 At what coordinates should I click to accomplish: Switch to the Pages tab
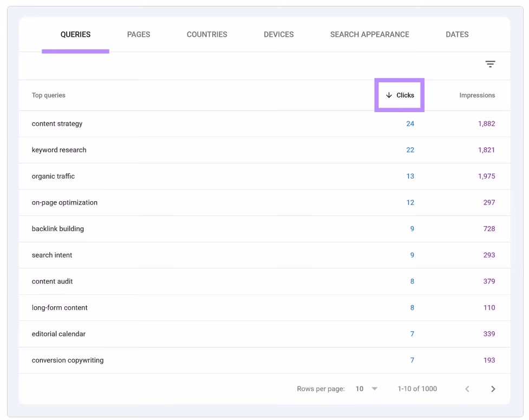tap(138, 35)
